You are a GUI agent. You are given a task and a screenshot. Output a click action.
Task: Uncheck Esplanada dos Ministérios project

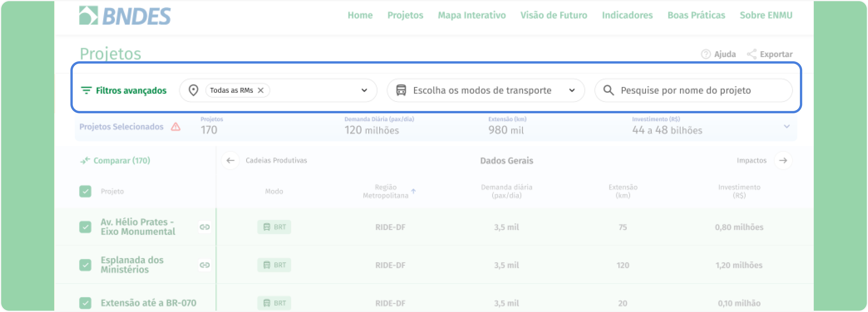point(85,265)
